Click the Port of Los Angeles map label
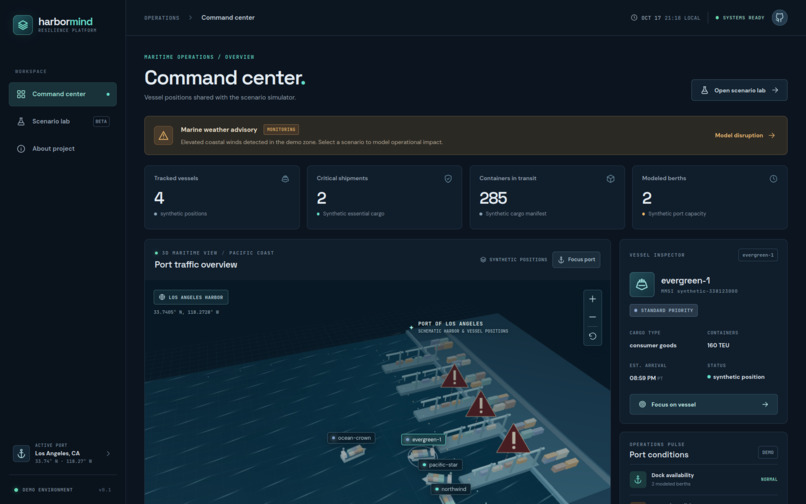This screenshot has width=806, height=504. pyautogui.click(x=450, y=324)
